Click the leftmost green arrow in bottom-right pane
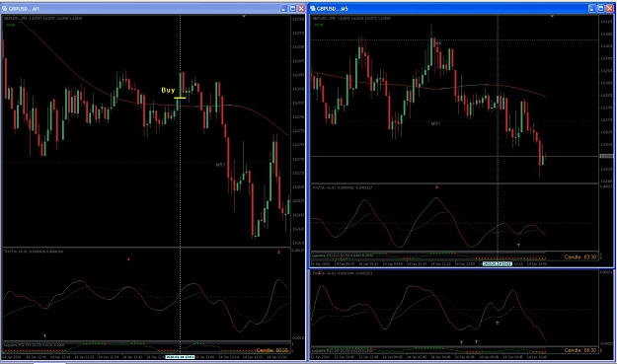The width and height of the screenshot is (617, 364). 461,342
